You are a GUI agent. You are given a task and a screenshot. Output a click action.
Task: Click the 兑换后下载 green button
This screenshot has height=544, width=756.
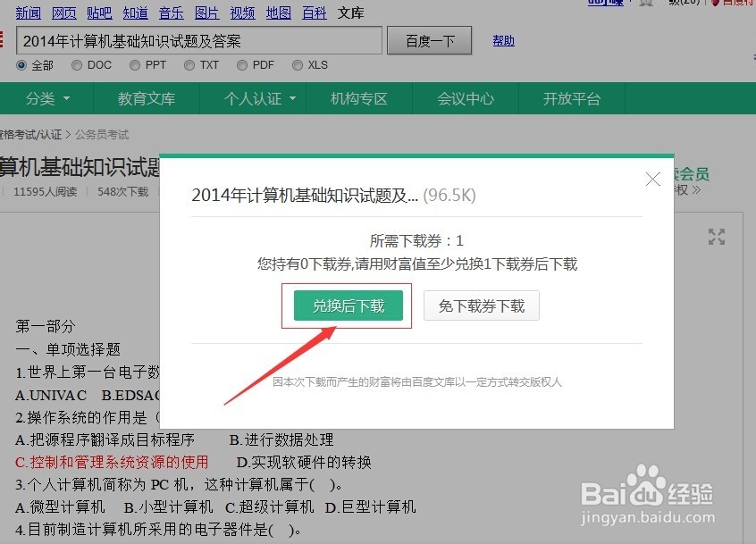[x=349, y=306]
